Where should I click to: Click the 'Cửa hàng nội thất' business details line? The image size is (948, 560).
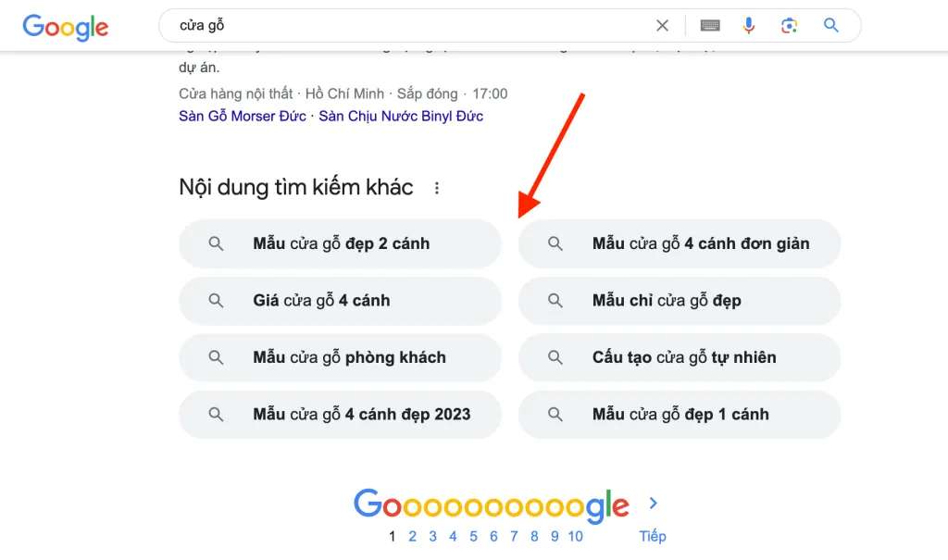343,93
